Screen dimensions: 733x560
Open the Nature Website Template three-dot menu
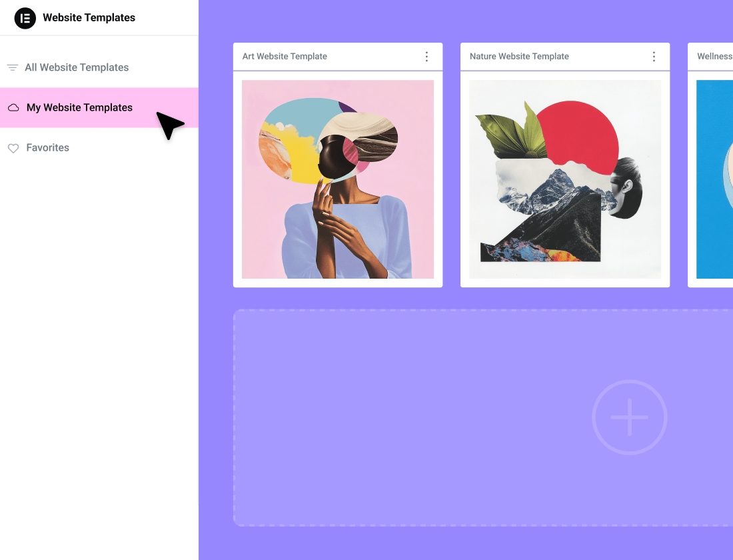pyautogui.click(x=654, y=57)
